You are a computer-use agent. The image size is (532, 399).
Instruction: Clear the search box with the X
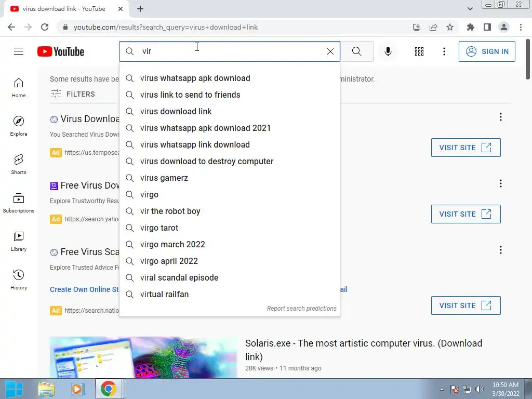(x=330, y=51)
